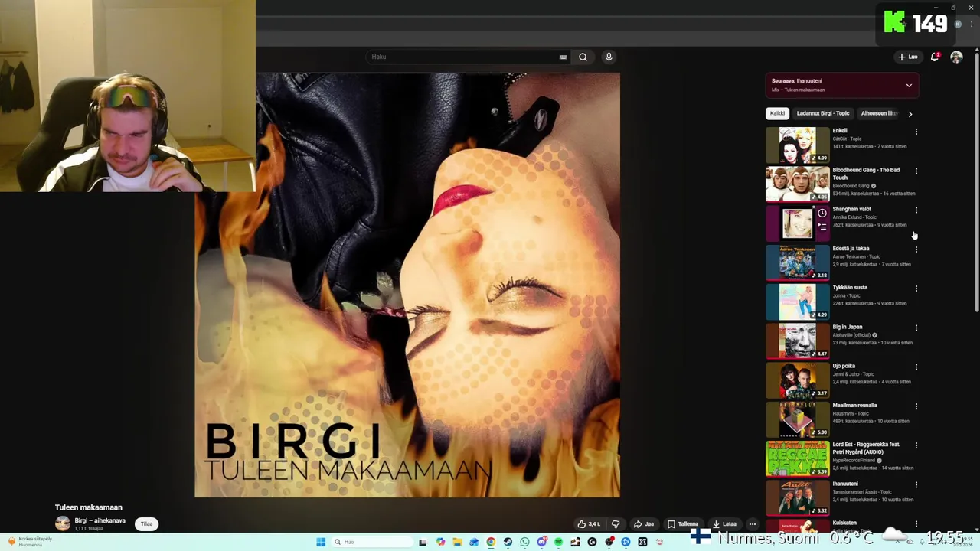Open Alphaville (official) channel name

pos(852,334)
